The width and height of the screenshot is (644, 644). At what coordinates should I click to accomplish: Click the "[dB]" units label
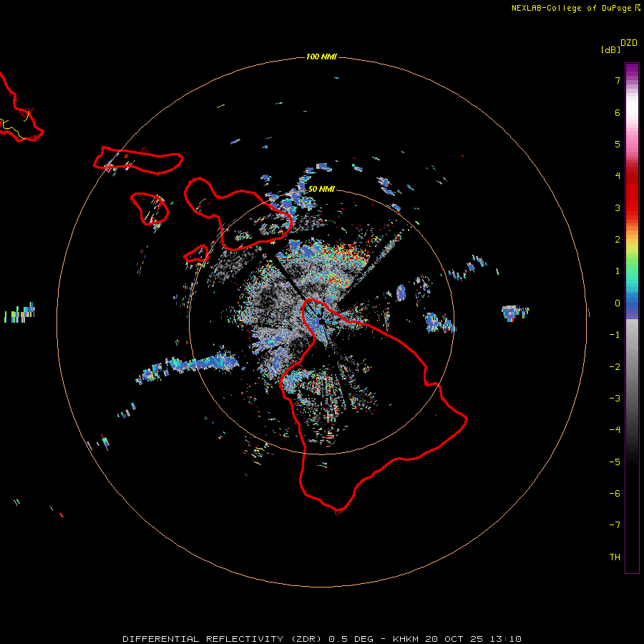pos(611,49)
